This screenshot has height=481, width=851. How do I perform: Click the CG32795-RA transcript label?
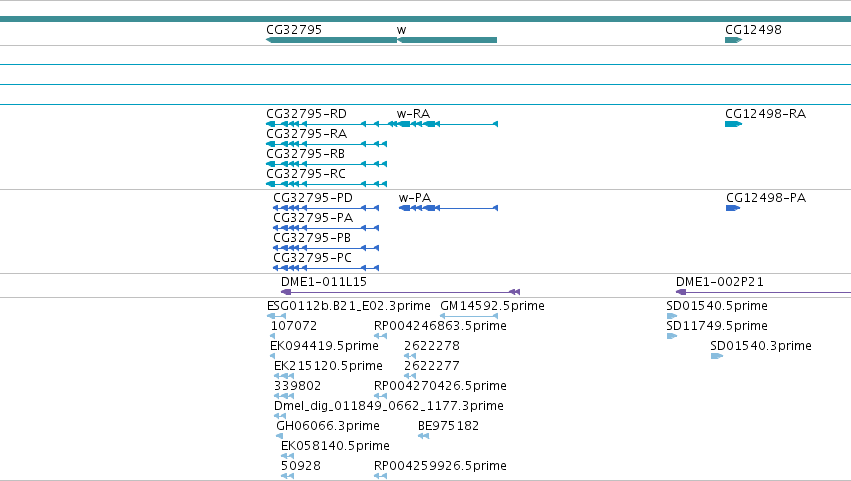click(306, 134)
